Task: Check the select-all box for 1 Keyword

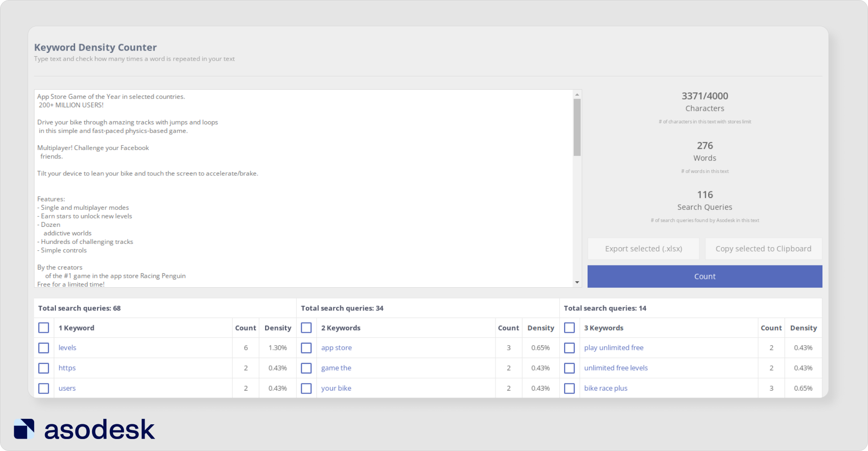Action: coord(44,328)
